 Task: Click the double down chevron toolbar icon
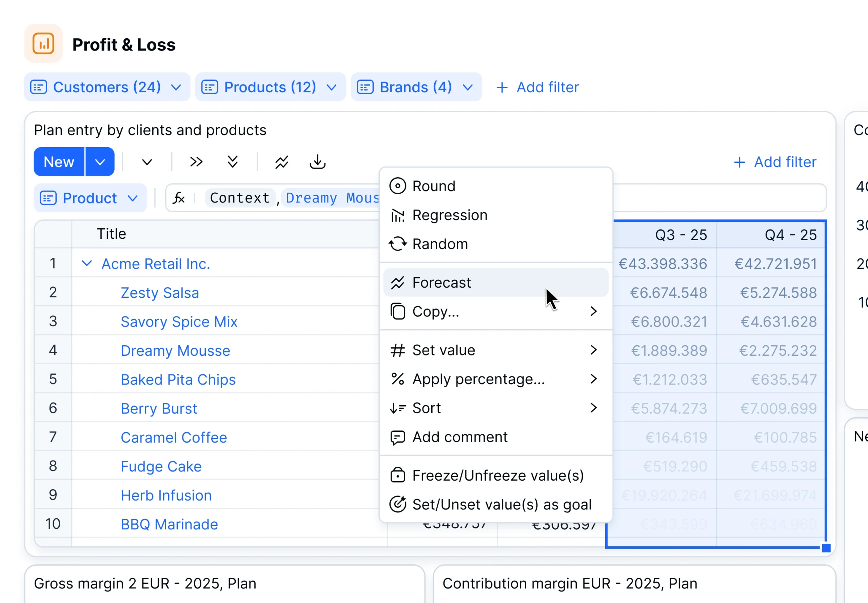pyautogui.click(x=232, y=162)
